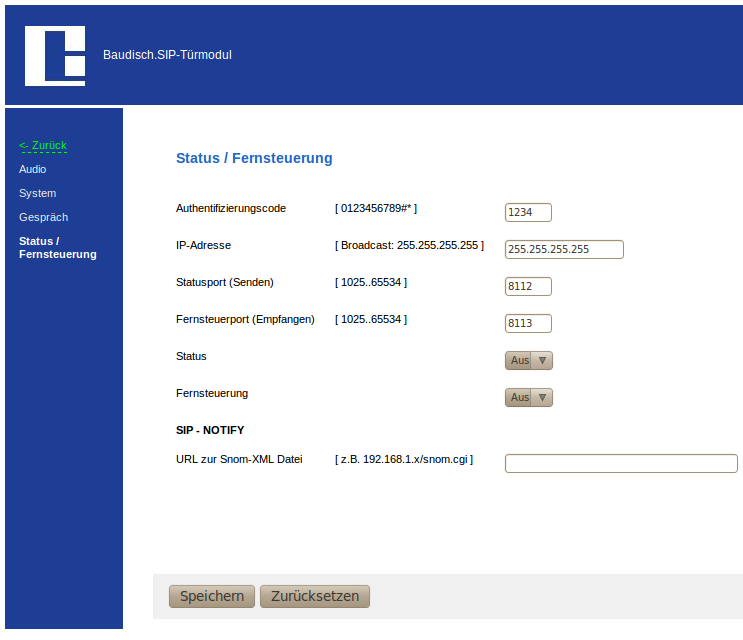The height and width of the screenshot is (640, 743).
Task: Save settings with the Speichern button
Action: point(212,597)
